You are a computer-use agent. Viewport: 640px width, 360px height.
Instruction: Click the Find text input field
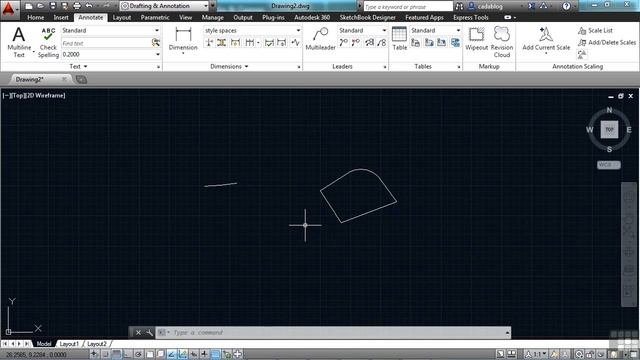point(106,43)
